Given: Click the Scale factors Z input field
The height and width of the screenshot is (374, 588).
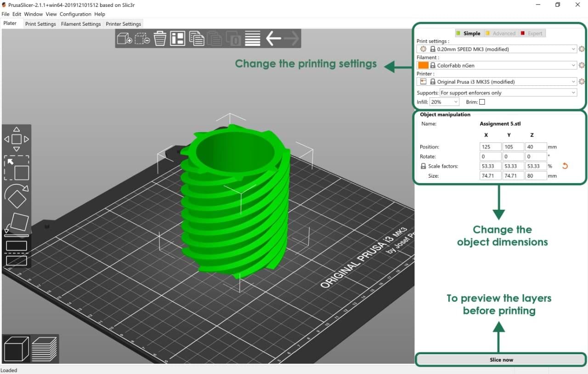Looking at the screenshot, I should pos(536,166).
